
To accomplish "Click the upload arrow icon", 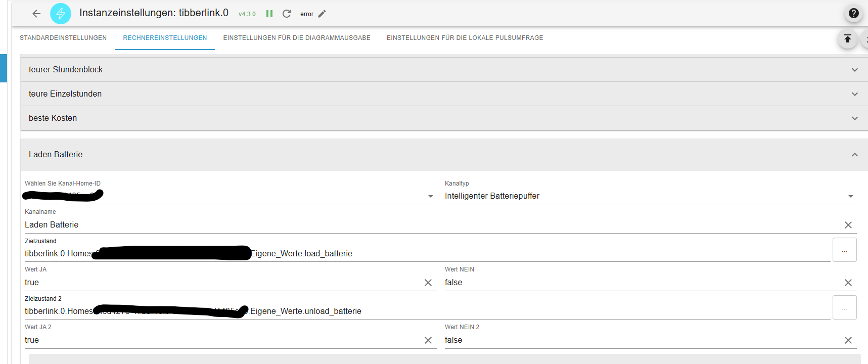I will (848, 39).
